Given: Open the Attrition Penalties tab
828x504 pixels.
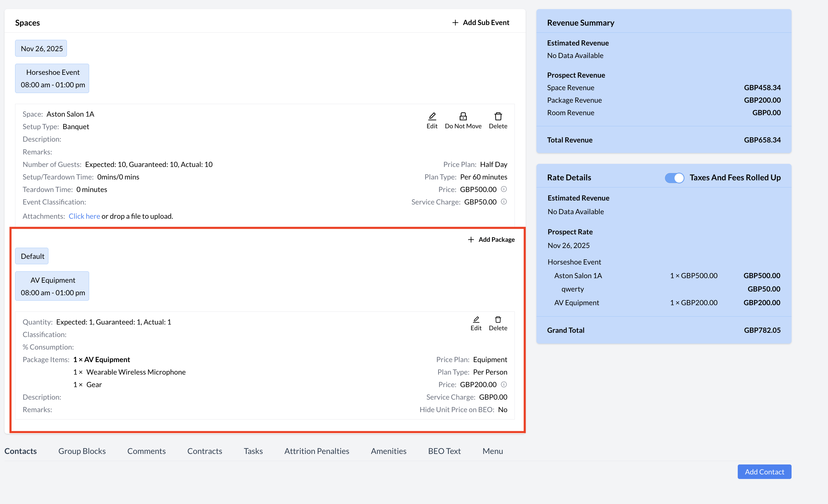Looking at the screenshot, I should pyautogui.click(x=317, y=451).
